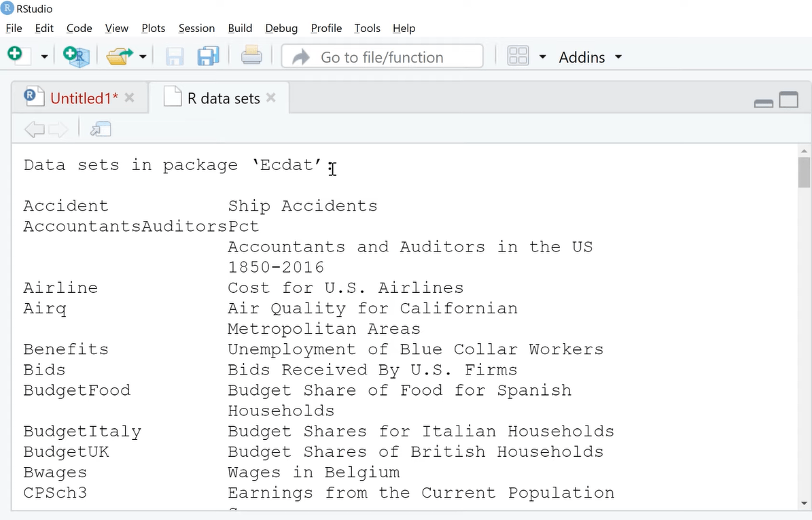Screen dimensions: 812x520
Task: Click the 'CPSch3' data set name
Action: click(55, 493)
